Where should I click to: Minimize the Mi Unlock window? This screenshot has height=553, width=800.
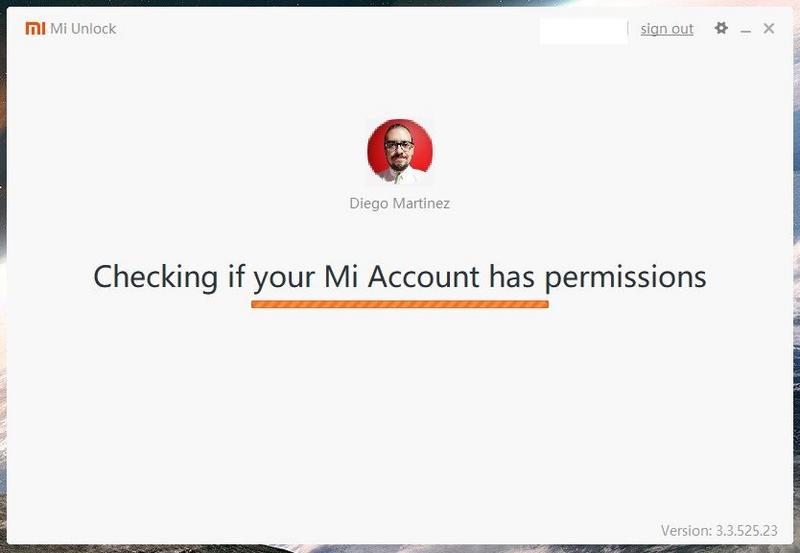click(746, 32)
